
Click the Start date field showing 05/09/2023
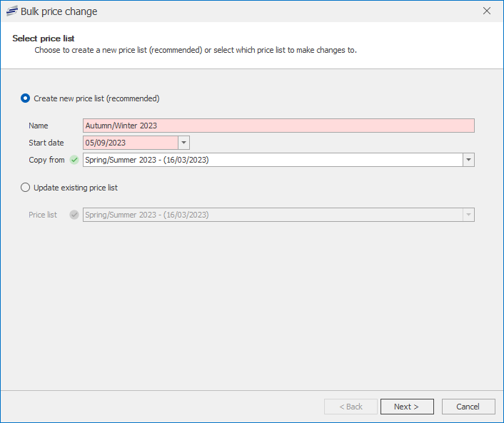(x=130, y=143)
